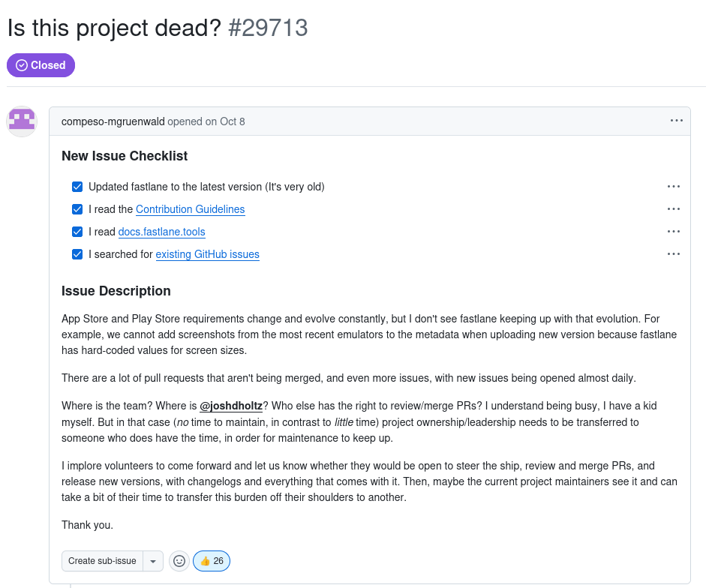706x588 pixels.
Task: Click the Create sub-issue button
Action: pos(103,561)
